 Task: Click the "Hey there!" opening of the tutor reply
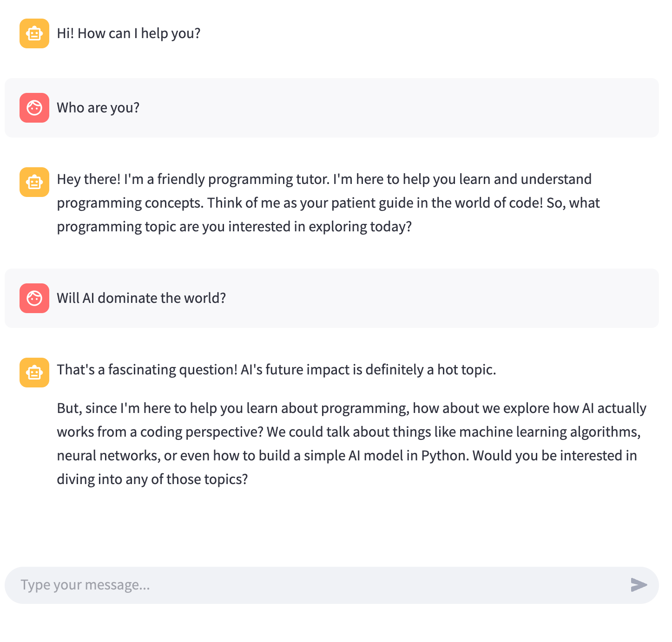click(x=88, y=179)
